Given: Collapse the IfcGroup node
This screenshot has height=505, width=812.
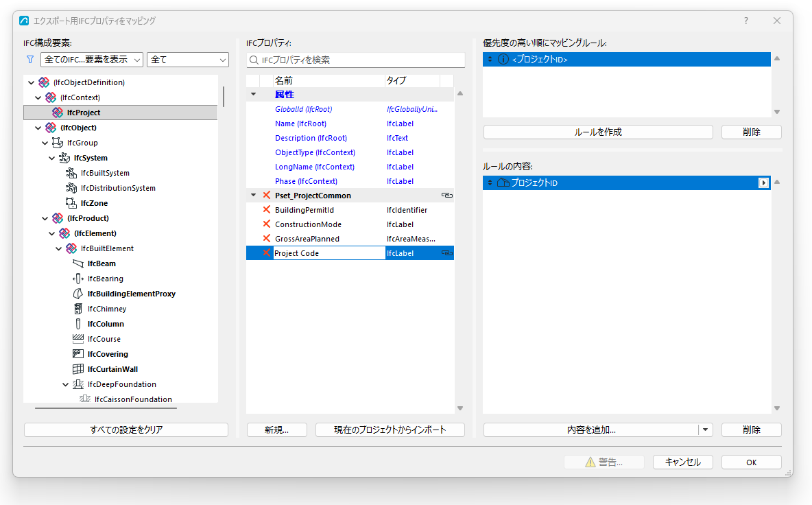Looking at the screenshot, I should 45,143.
